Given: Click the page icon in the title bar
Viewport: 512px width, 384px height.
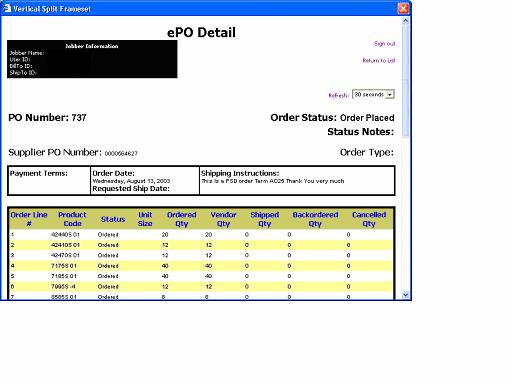Looking at the screenshot, I should click(7, 8).
